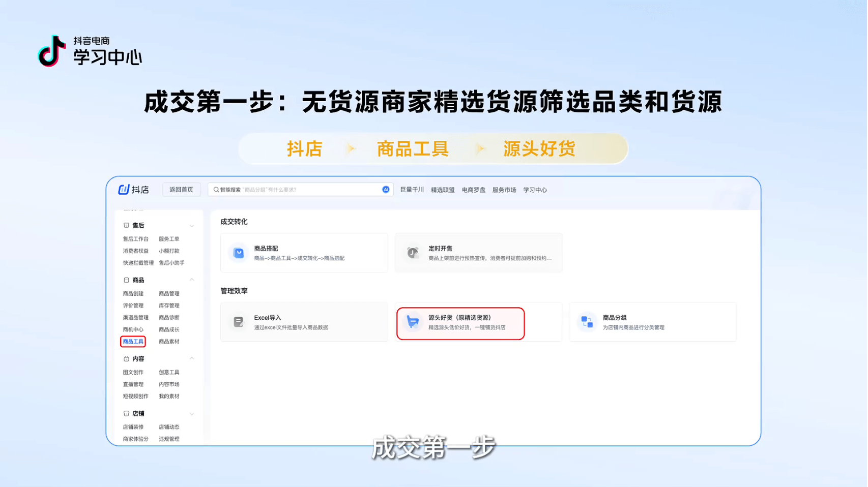868x487 pixels.
Task: Click the 成交转化 section heading
Action: click(x=234, y=222)
